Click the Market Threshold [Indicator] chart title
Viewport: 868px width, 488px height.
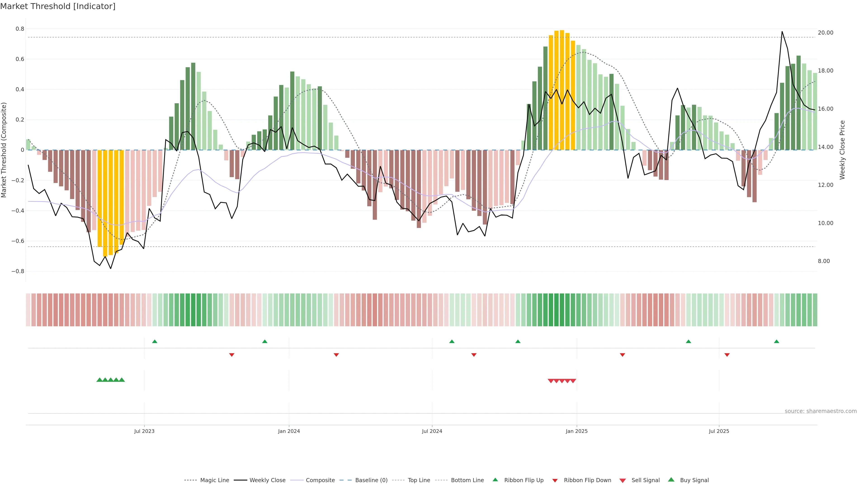click(58, 6)
